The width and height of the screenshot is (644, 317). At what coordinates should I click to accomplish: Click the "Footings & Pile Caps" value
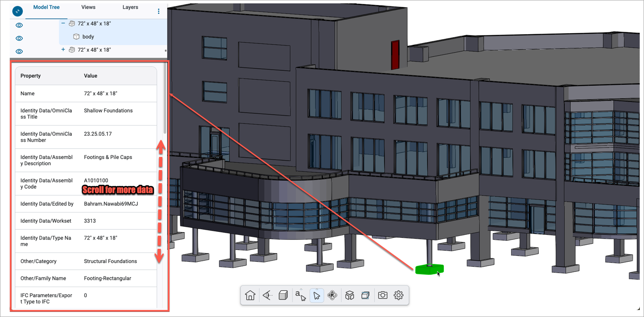(108, 157)
